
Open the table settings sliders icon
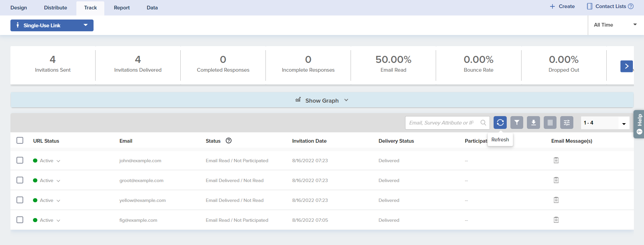click(x=567, y=123)
